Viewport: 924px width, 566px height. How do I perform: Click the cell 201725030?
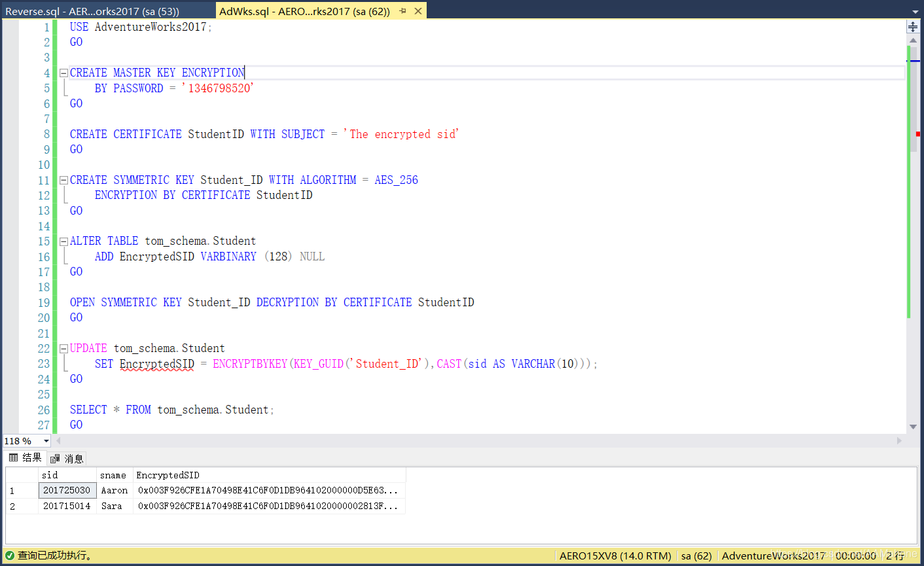click(67, 490)
